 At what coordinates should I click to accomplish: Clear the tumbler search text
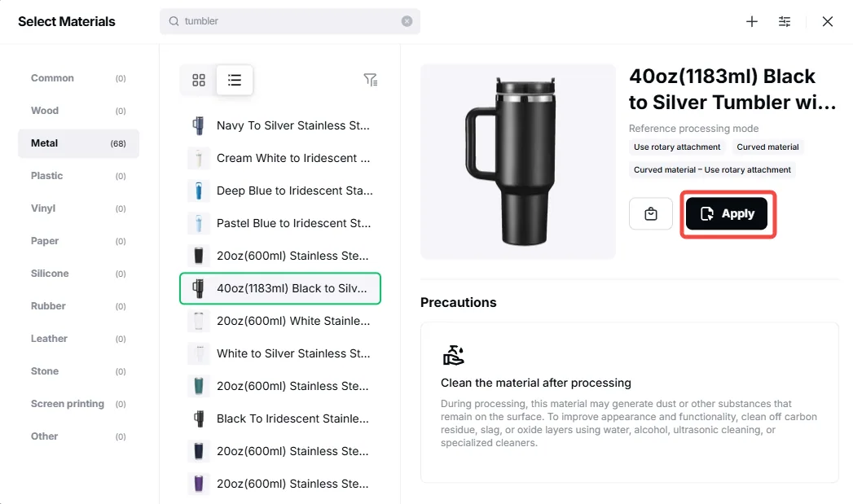click(407, 21)
